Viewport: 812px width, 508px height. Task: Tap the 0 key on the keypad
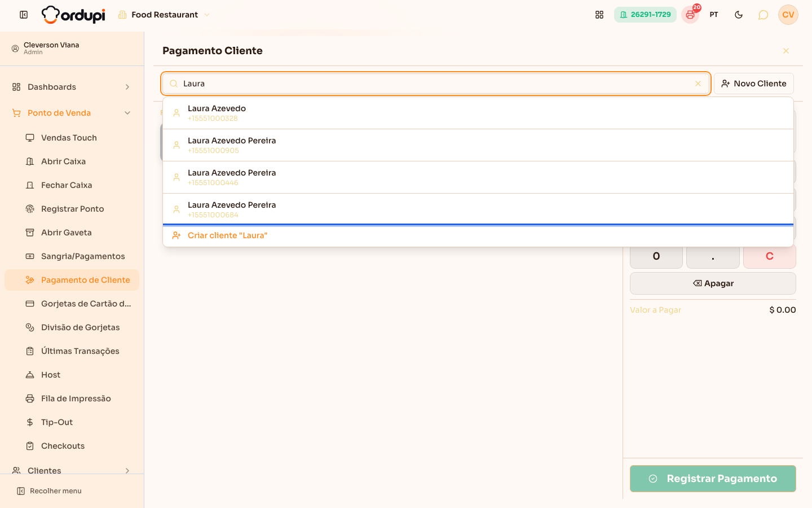coord(656,257)
